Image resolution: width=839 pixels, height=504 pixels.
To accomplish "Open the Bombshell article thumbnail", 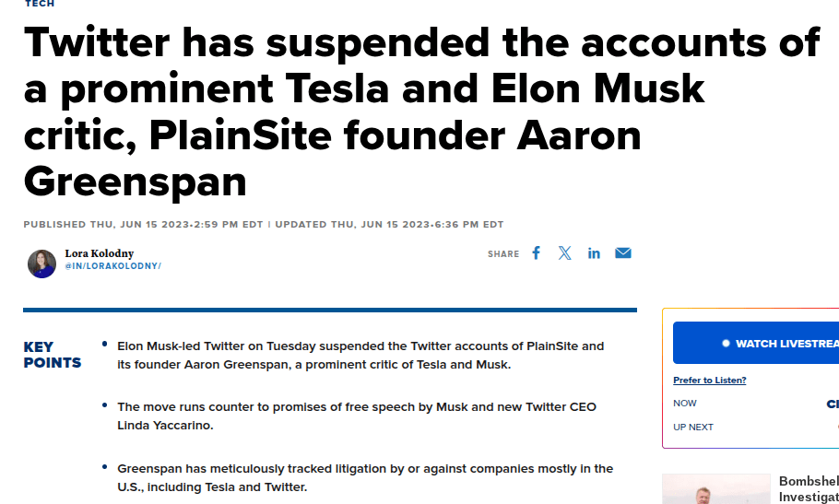I will [x=715, y=489].
